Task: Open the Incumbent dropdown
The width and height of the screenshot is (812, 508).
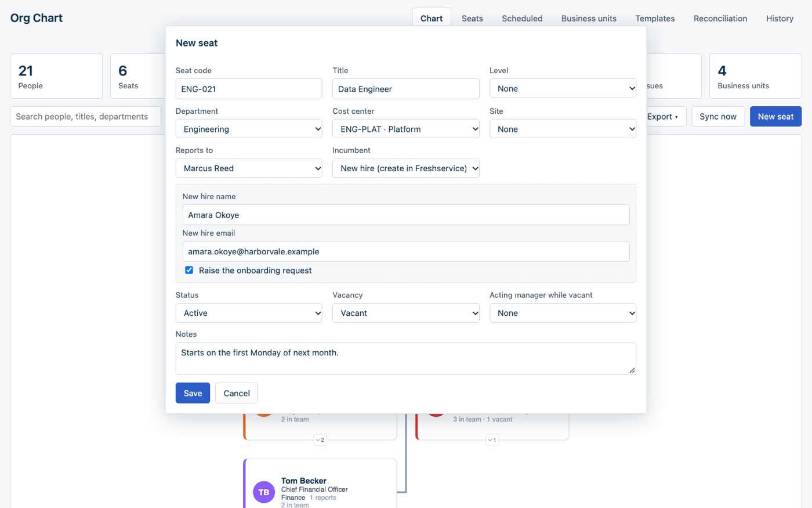Action: click(406, 168)
